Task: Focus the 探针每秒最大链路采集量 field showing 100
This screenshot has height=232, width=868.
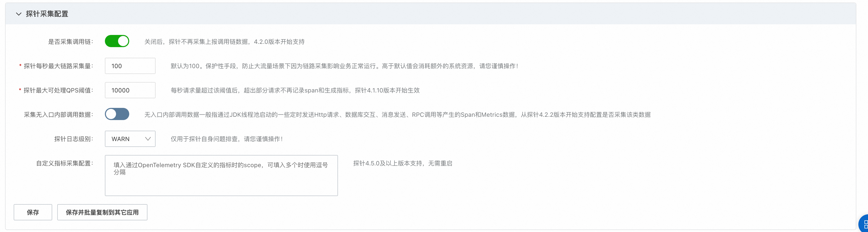Action: click(x=130, y=66)
